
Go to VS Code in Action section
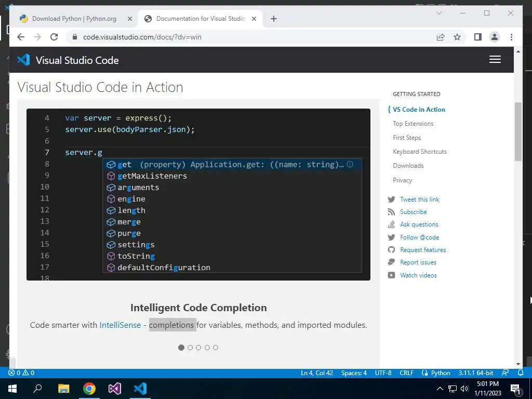point(419,110)
